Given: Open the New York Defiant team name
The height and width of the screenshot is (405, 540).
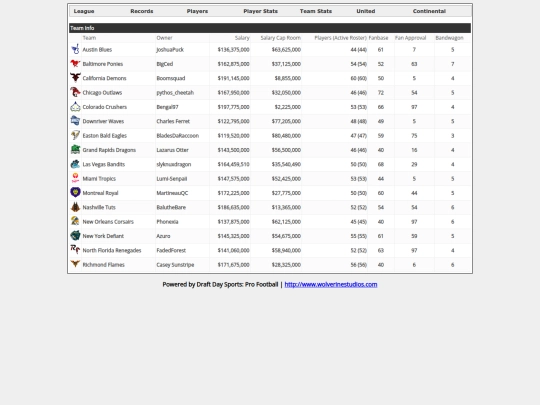Looking at the screenshot, I should point(103,236).
